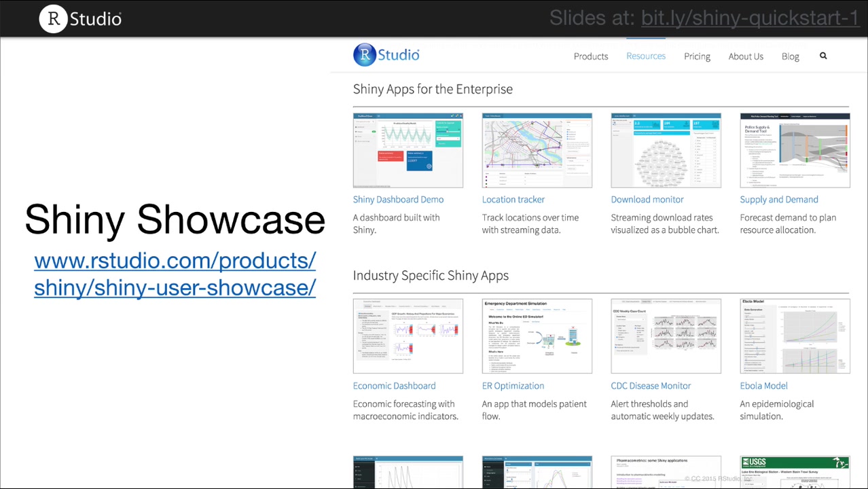Open the Ebola Model title link
Screen dimensions: 868x489
click(763, 386)
